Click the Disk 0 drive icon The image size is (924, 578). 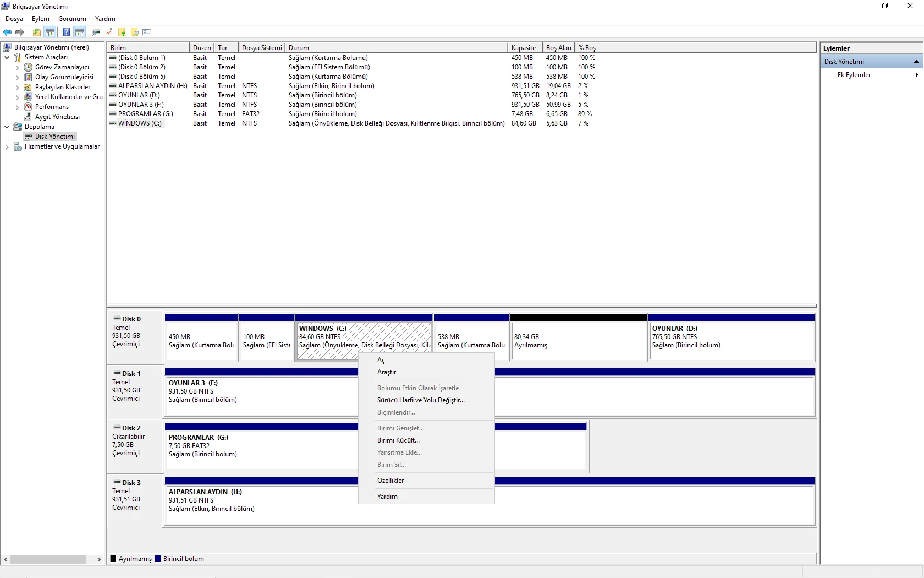coord(117,319)
